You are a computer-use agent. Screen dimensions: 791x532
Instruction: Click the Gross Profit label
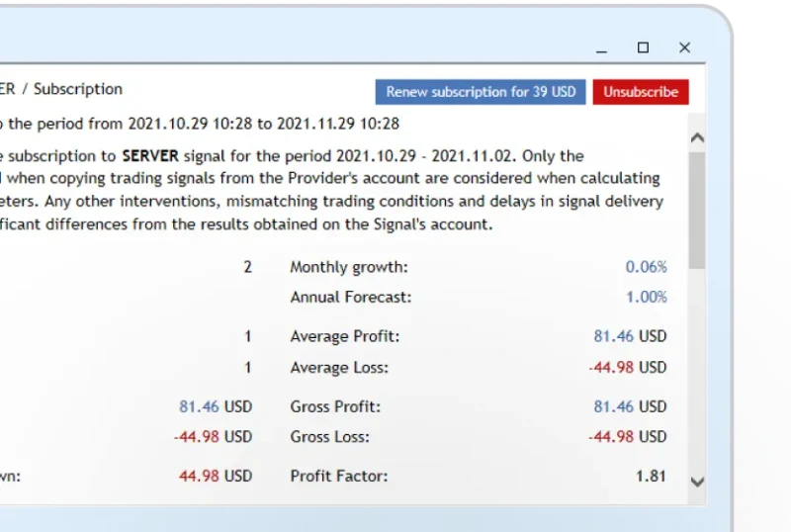335,406
